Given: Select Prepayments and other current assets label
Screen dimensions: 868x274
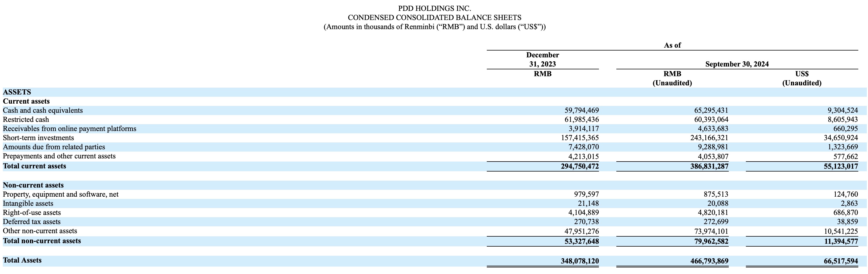Looking at the screenshot, I should click(59, 156).
